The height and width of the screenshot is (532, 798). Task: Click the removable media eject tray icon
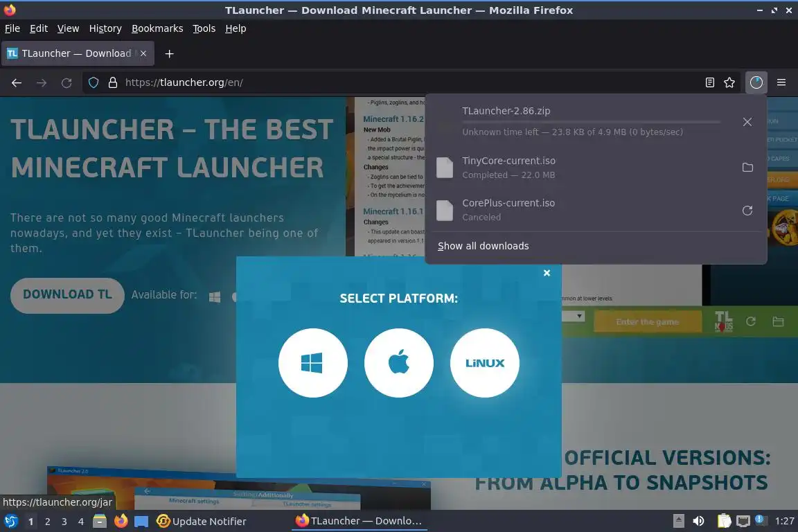678,521
